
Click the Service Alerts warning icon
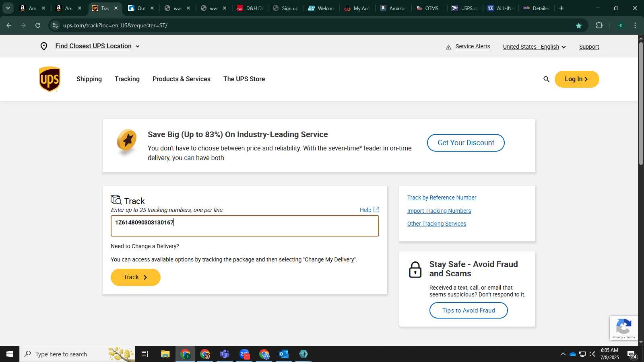448,47
